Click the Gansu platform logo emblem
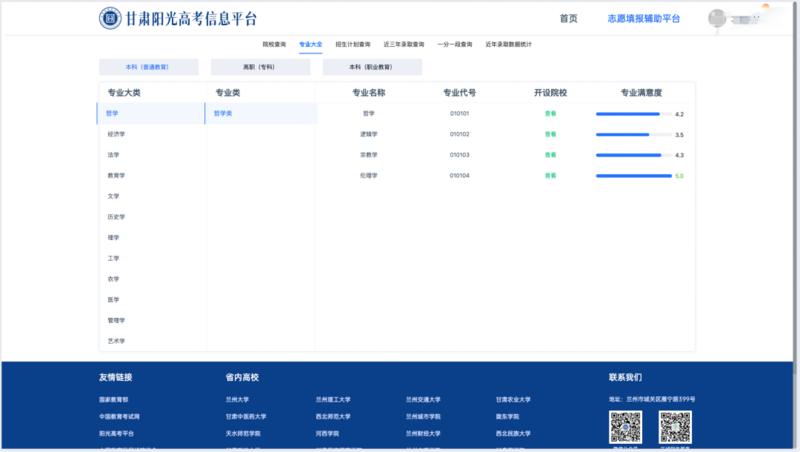Screen dimensions: 800x452 [x=110, y=18]
